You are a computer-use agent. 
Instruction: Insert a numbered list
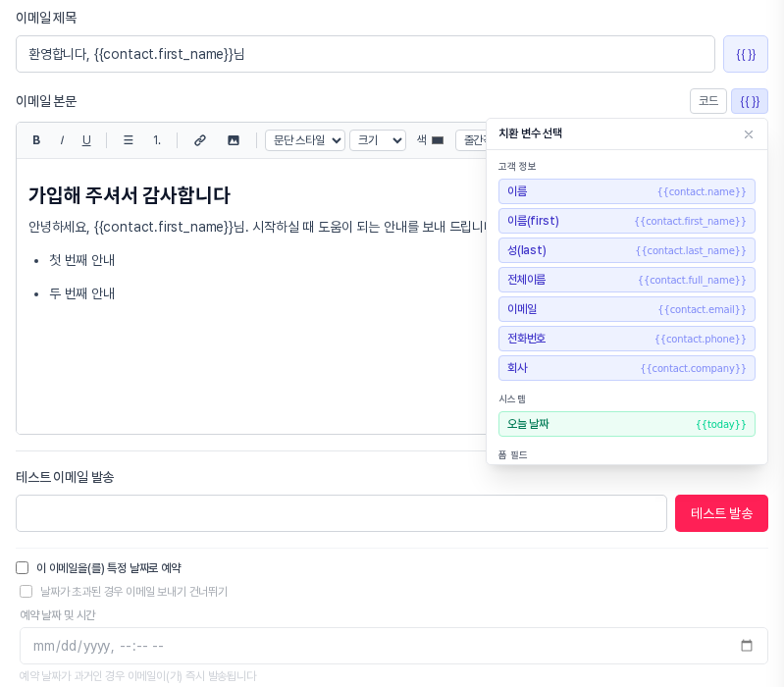[x=157, y=140]
